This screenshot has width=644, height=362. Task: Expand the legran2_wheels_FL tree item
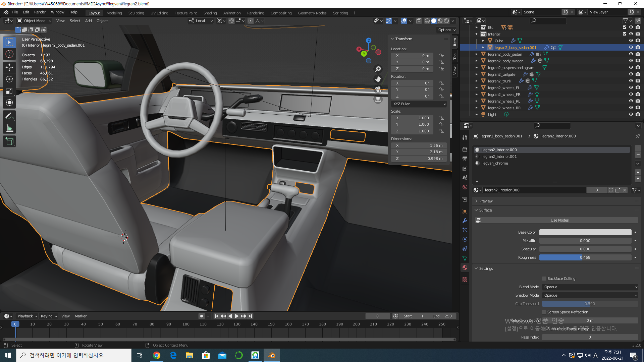point(477,88)
